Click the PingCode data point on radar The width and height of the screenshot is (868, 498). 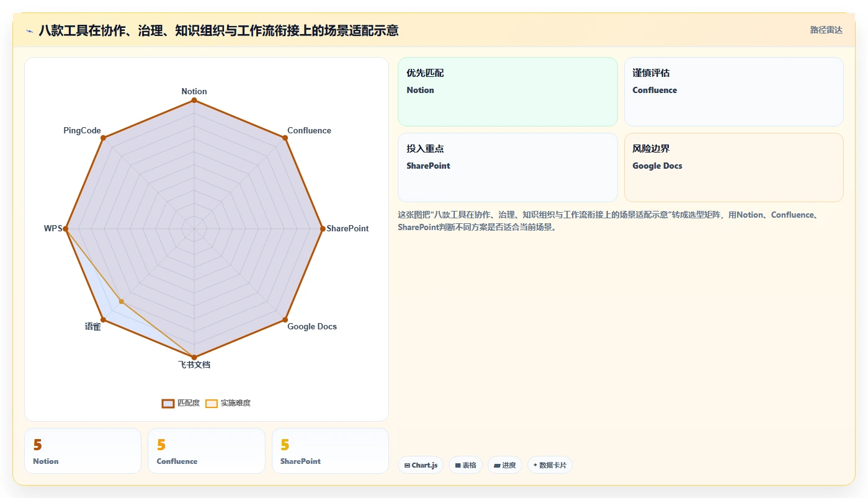click(x=103, y=138)
